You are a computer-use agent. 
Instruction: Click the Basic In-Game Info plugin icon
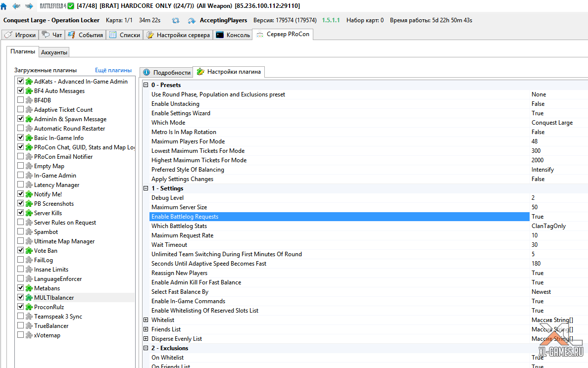click(x=29, y=138)
